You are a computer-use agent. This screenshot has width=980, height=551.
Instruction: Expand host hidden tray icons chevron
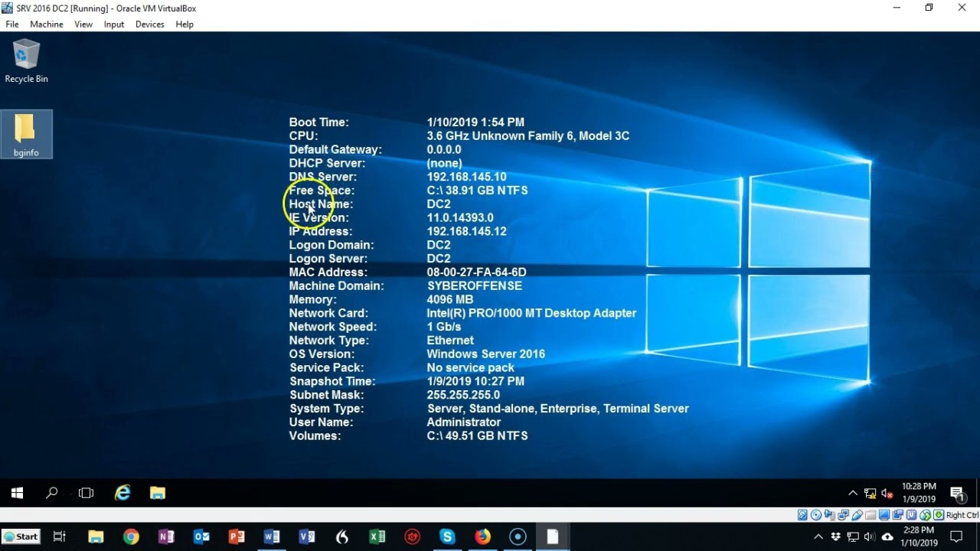(x=818, y=537)
